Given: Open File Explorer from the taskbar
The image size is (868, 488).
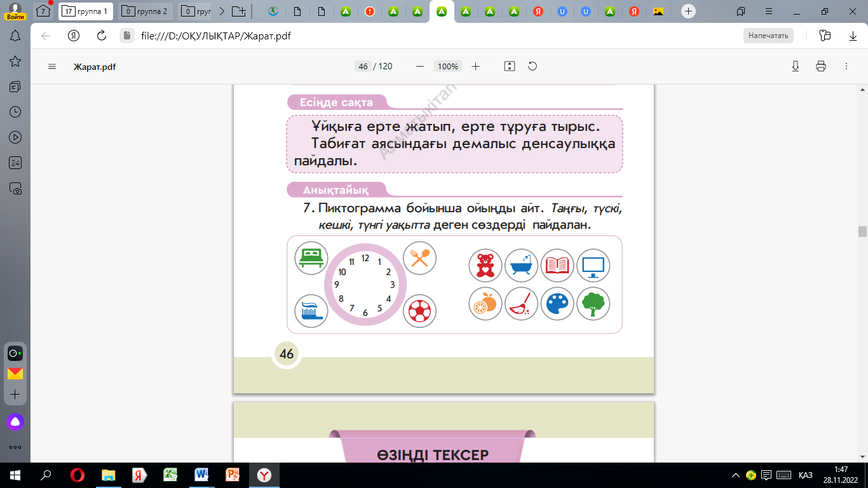Looking at the screenshot, I should click(x=109, y=475).
